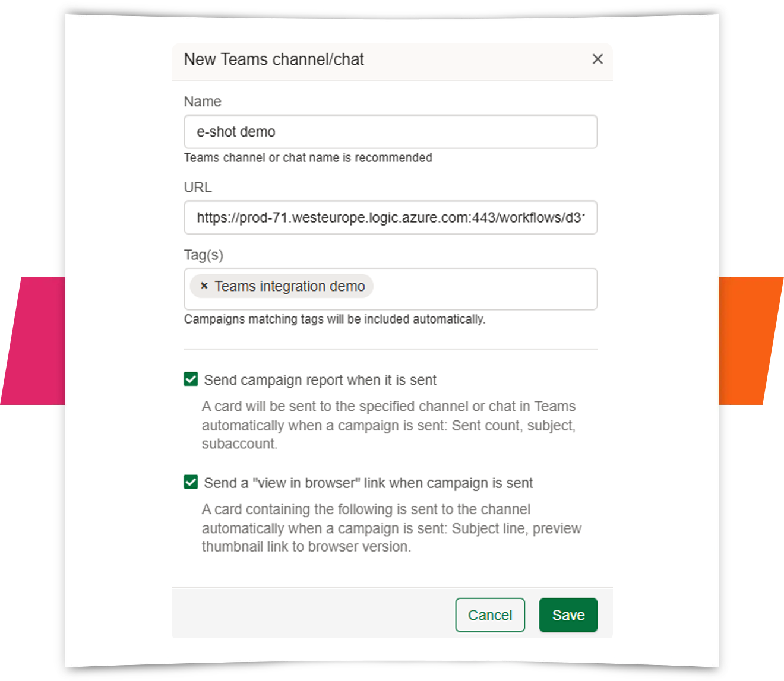Image resolution: width=784 pixels, height=681 pixels.
Task: Click the Name field label
Action: 202,102
